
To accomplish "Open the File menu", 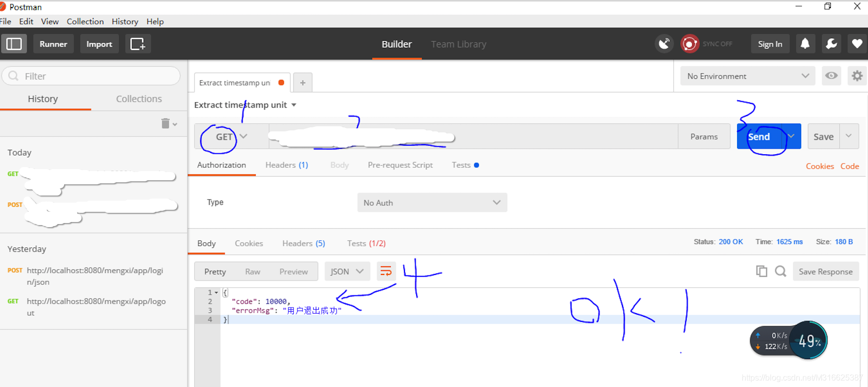I will [6, 21].
